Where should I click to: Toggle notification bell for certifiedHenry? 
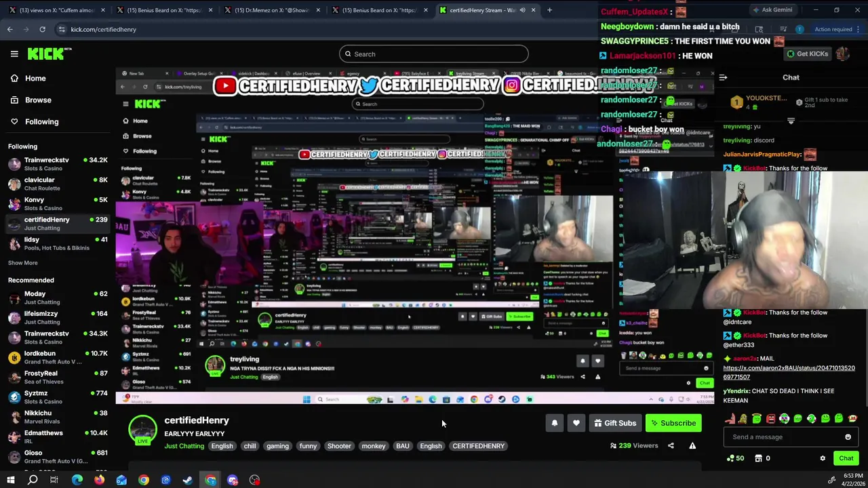555,423
